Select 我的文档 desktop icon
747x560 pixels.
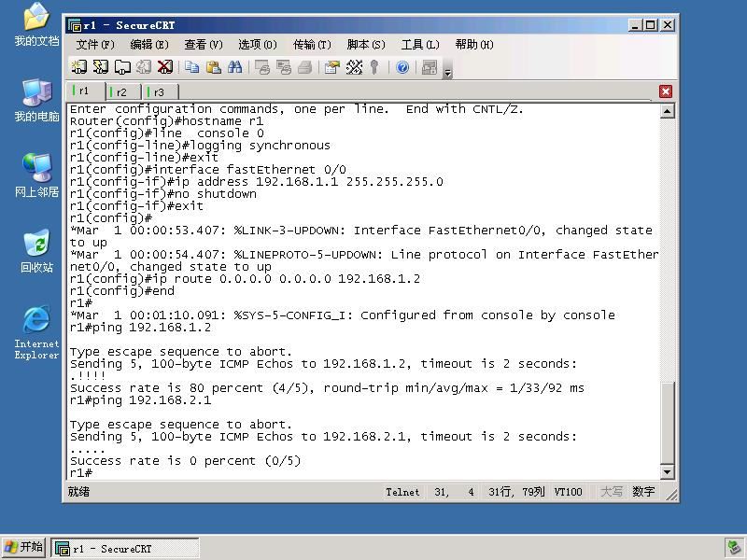point(36,24)
